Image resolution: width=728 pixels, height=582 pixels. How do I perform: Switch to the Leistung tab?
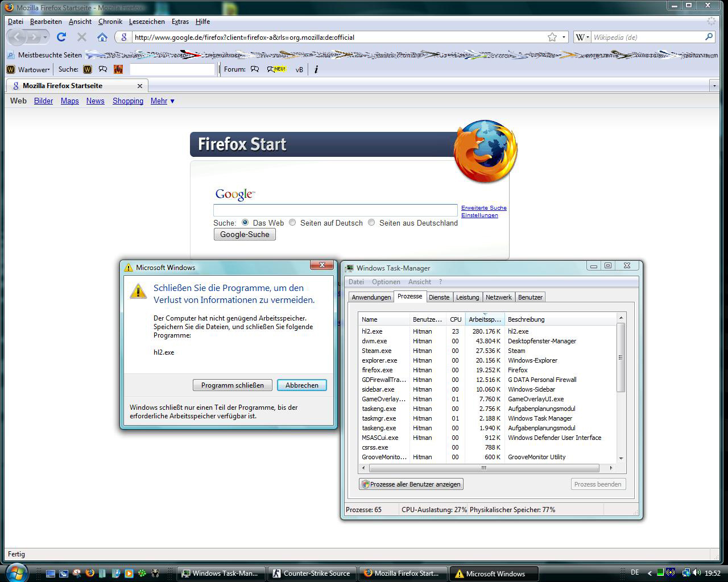[x=467, y=297]
